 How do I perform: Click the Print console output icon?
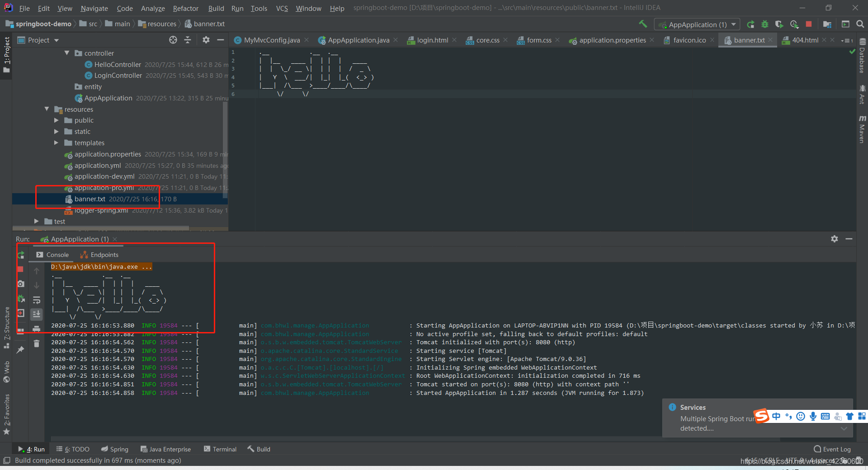37,329
